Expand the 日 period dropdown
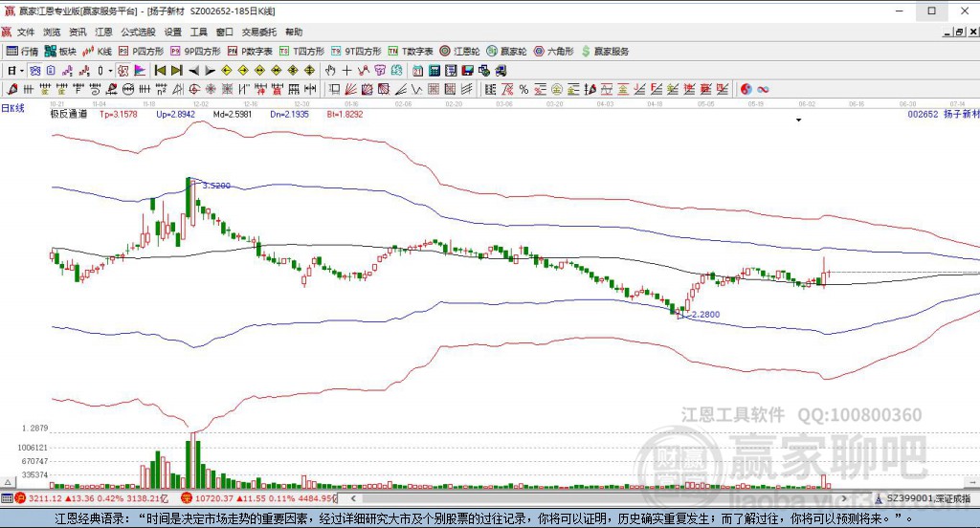The height and width of the screenshot is (528, 980). 21,71
